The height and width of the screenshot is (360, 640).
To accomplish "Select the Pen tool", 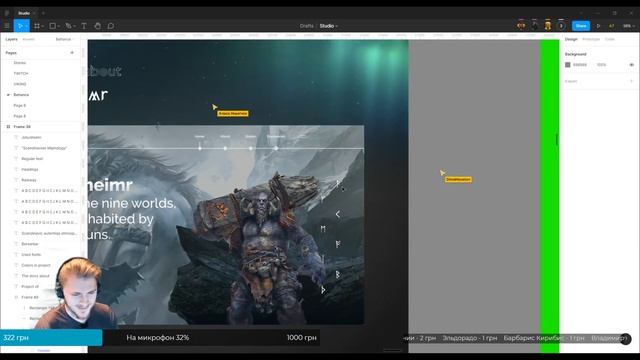I will click(68, 26).
